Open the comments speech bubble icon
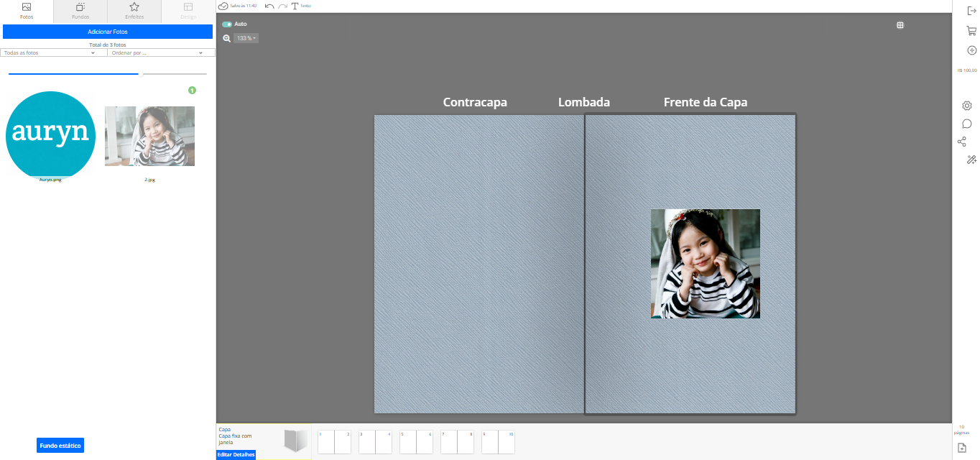 [x=967, y=124]
